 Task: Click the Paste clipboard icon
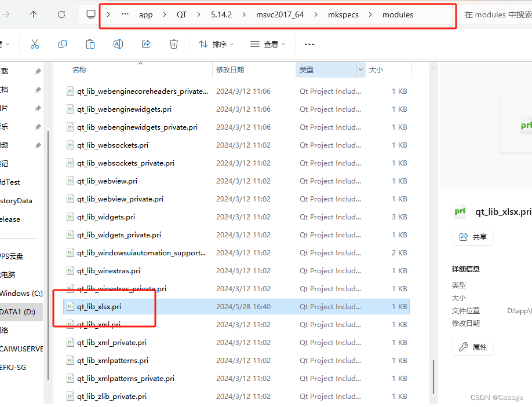90,44
